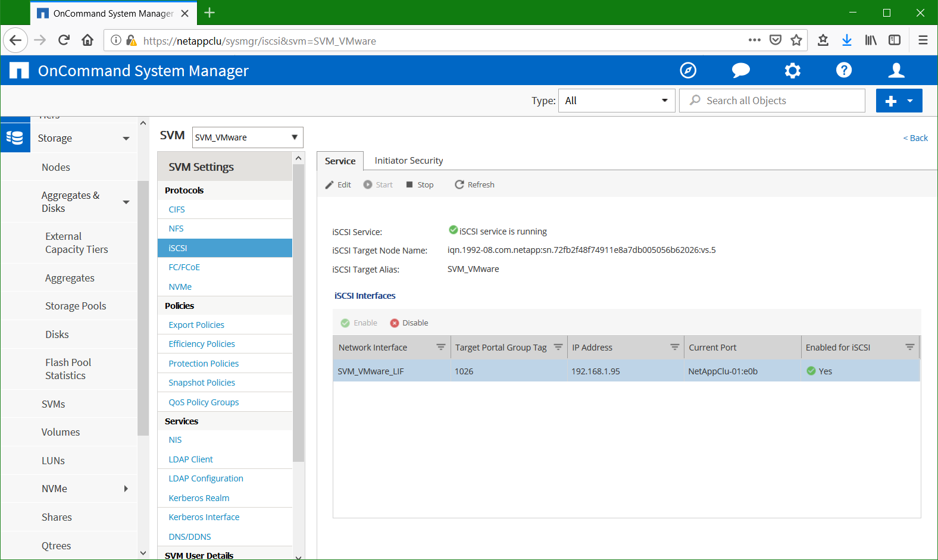The height and width of the screenshot is (560, 938).
Task: Open Snapshot Policies
Action: pos(202,383)
